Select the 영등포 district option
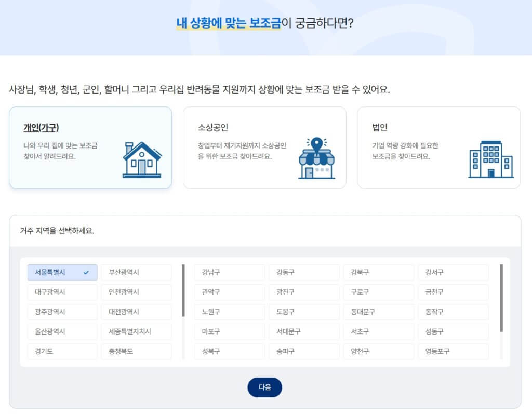 (x=453, y=351)
